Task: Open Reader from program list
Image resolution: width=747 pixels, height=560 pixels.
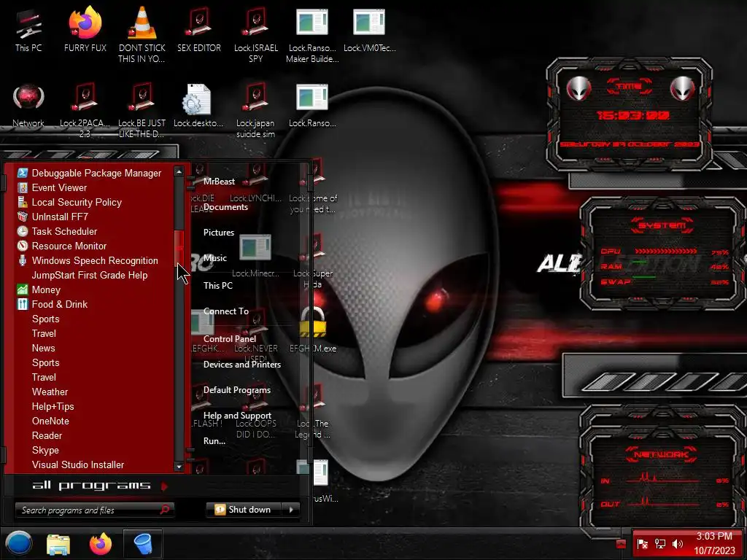Action: click(47, 436)
